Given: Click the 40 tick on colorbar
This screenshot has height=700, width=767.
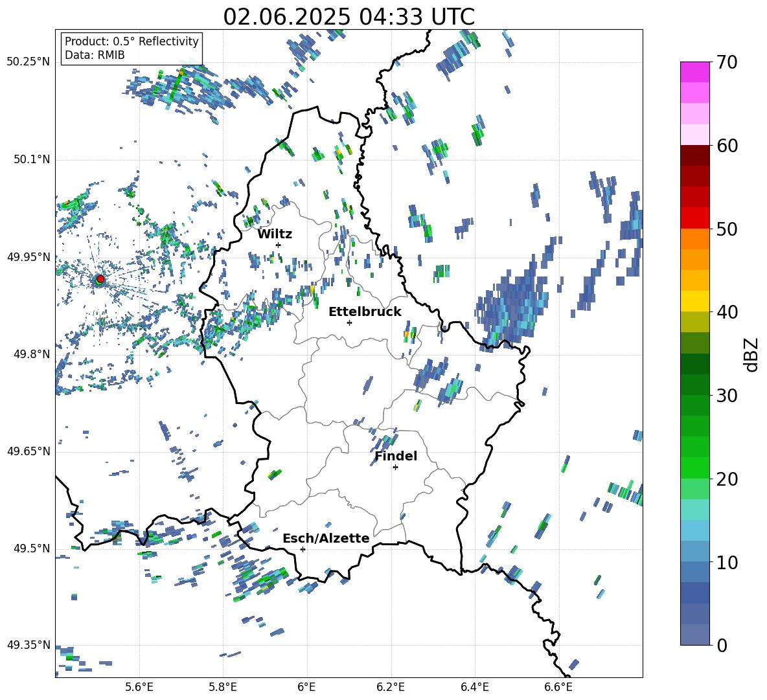Looking at the screenshot, I should [726, 312].
